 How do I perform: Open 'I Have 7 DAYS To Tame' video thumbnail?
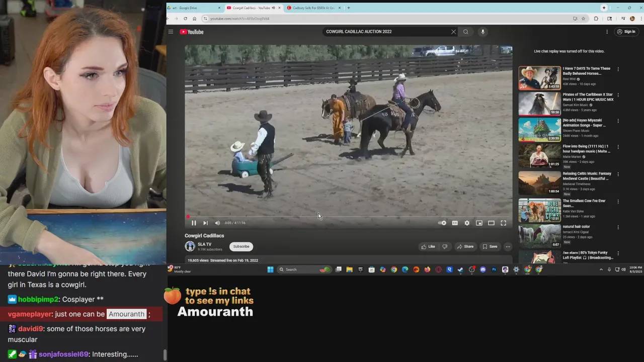click(539, 77)
